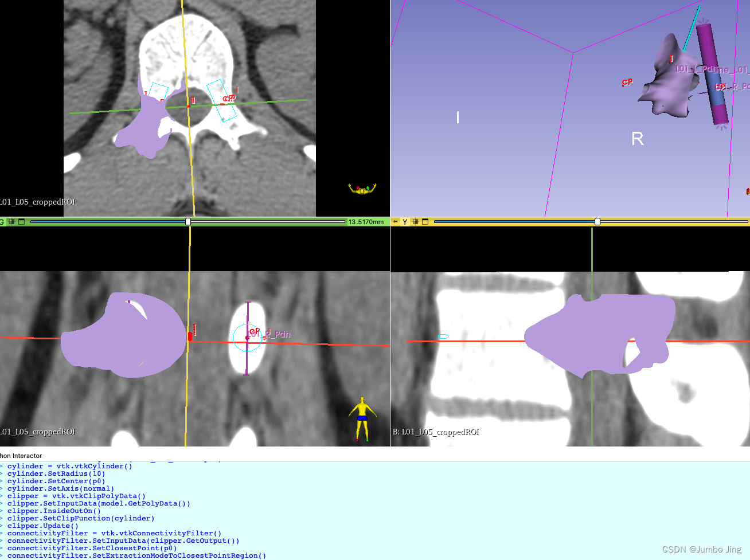The height and width of the screenshot is (560, 750).
Task: Click the green slice offset slider handle
Action: pyautogui.click(x=188, y=221)
